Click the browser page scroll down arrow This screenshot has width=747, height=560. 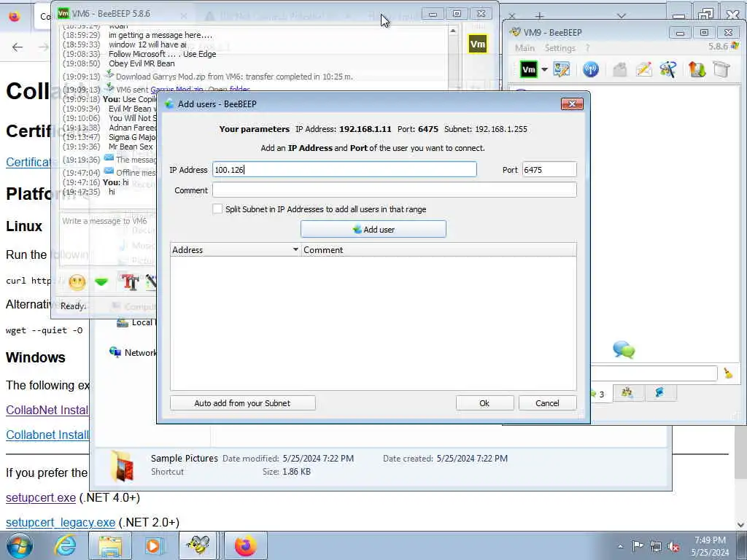(741, 525)
